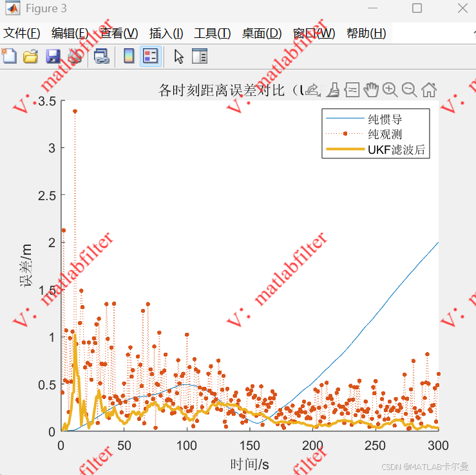Click the Link Plot toolbar icon

pos(101,56)
